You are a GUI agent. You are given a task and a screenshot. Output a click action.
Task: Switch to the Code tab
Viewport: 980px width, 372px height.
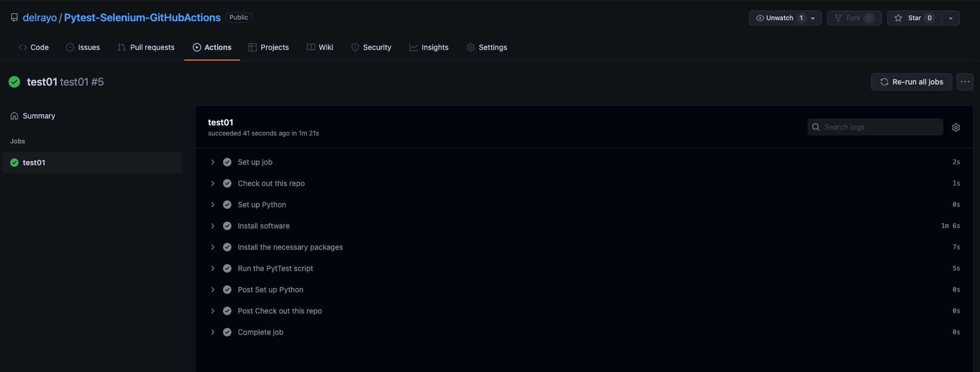[x=33, y=47]
